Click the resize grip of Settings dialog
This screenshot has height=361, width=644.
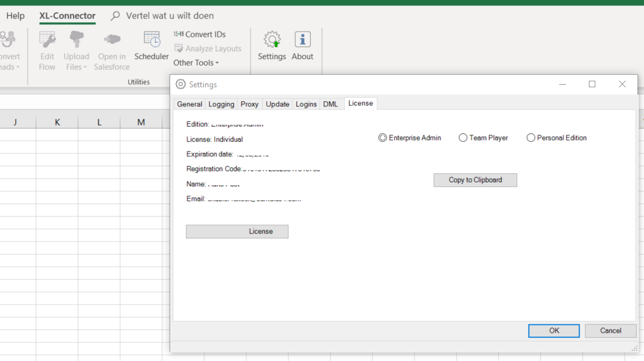634,349
